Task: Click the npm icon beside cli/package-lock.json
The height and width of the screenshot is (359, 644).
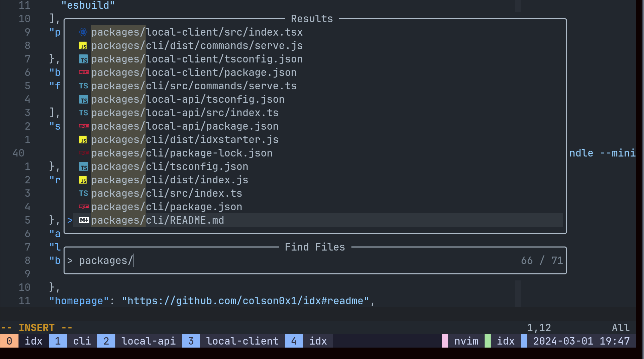Action: pos(84,153)
